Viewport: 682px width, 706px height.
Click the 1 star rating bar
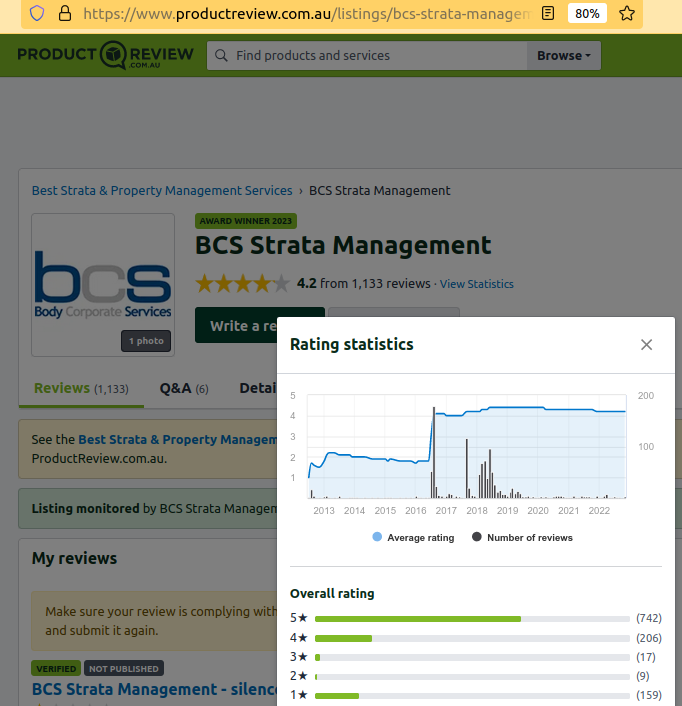[472, 696]
